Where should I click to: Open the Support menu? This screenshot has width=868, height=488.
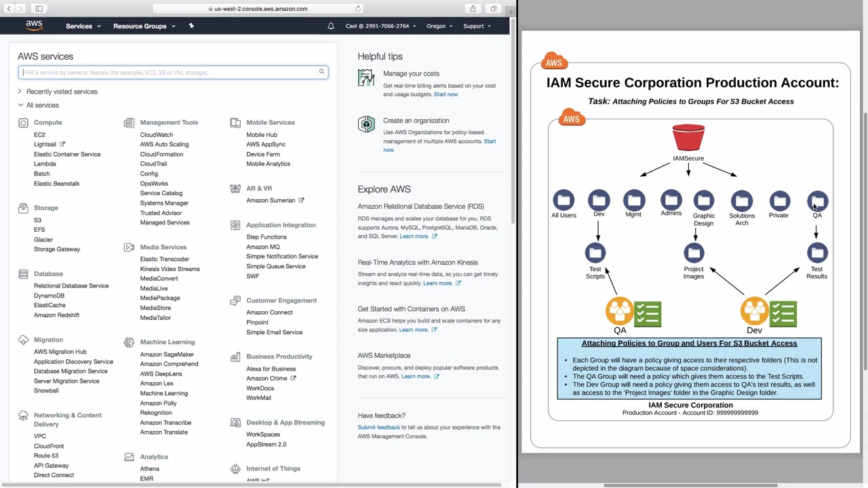477,26
